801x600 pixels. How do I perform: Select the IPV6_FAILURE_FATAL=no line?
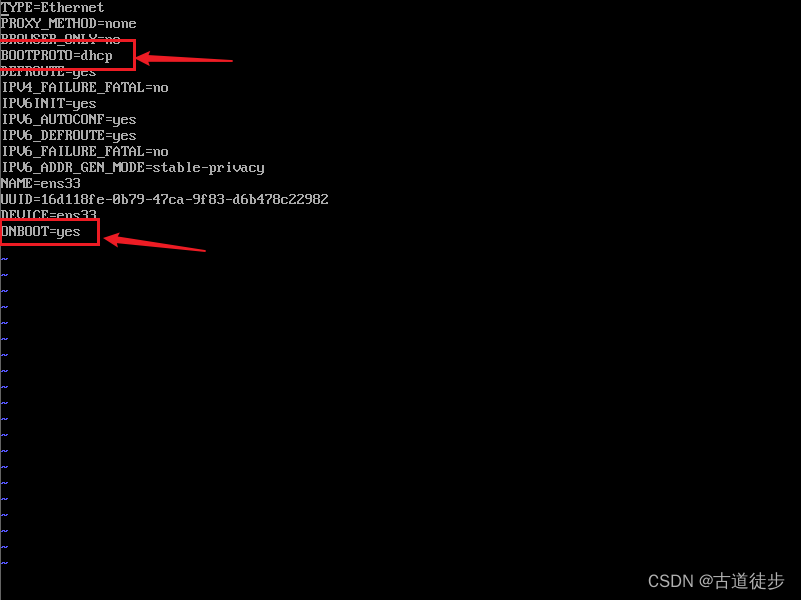[85, 151]
